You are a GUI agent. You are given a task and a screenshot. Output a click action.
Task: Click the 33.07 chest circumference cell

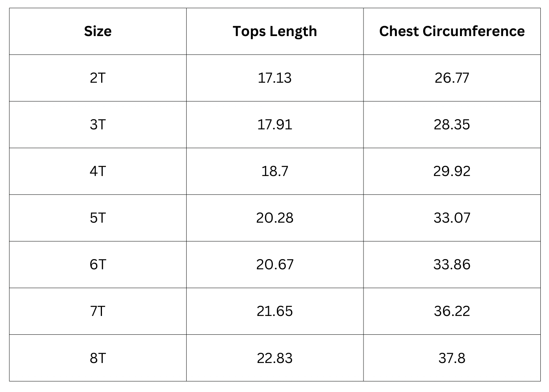[x=452, y=218]
